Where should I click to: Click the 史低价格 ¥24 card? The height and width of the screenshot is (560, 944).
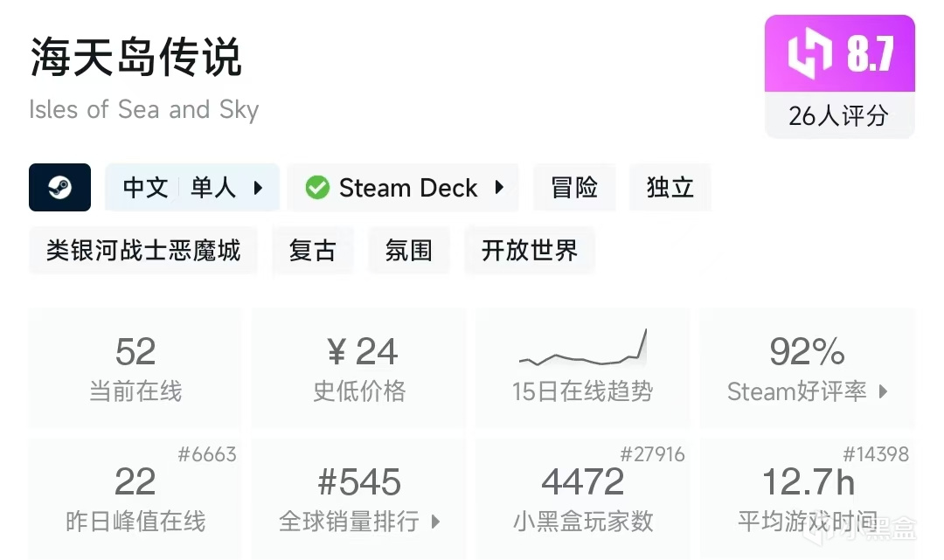tap(359, 367)
